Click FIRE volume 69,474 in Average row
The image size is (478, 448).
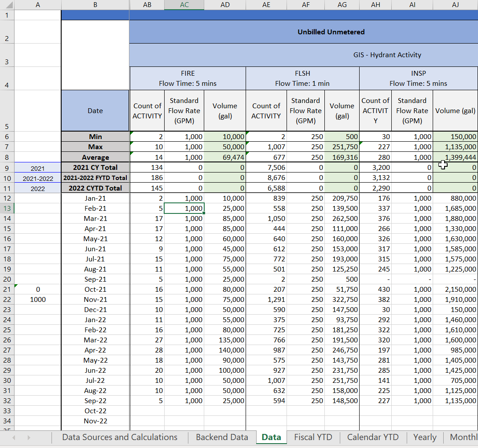pos(225,157)
